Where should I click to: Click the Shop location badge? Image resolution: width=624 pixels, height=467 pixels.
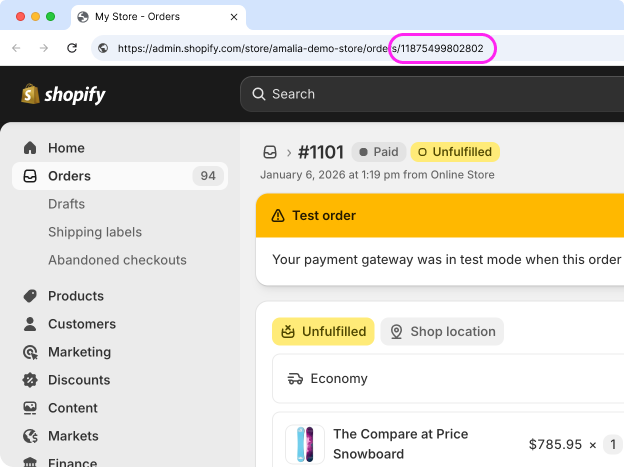coord(442,331)
